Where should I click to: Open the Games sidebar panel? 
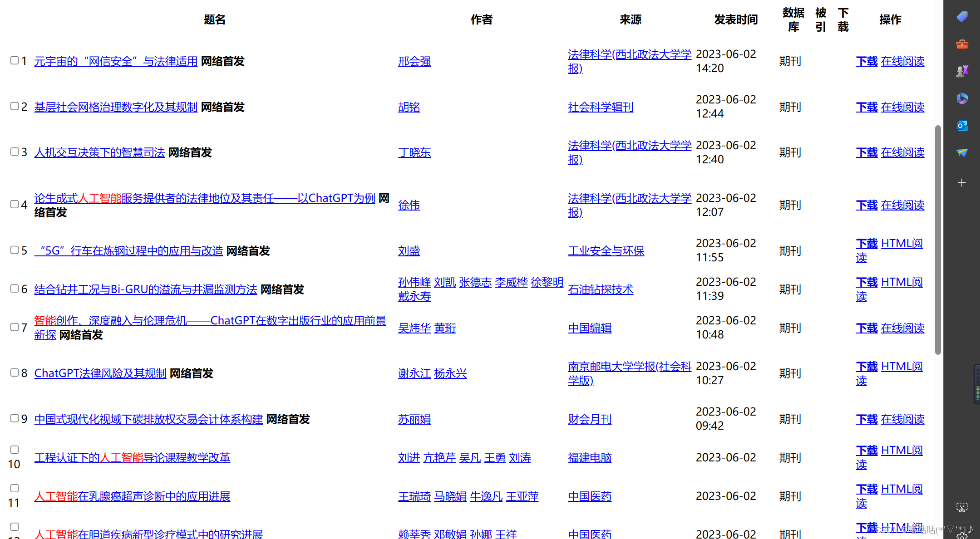tap(962, 70)
